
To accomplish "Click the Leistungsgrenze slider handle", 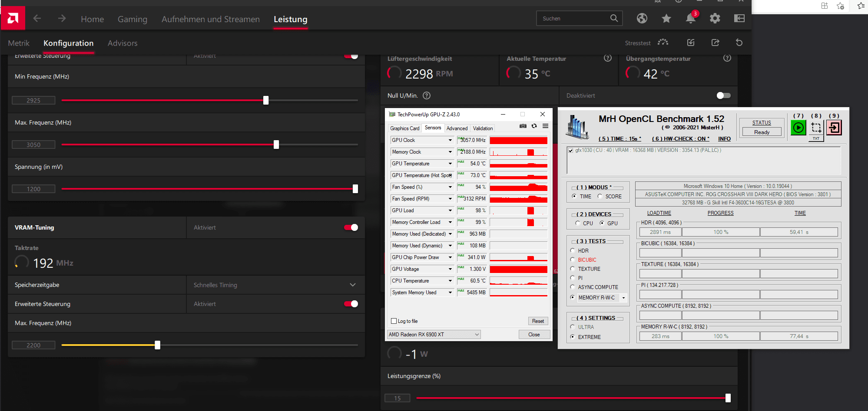I will click(x=728, y=398).
